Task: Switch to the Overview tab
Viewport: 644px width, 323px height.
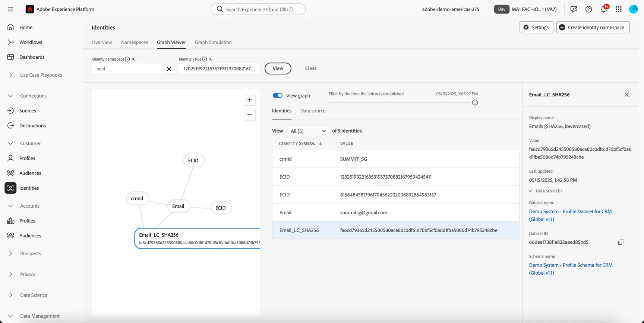Action: pos(102,42)
